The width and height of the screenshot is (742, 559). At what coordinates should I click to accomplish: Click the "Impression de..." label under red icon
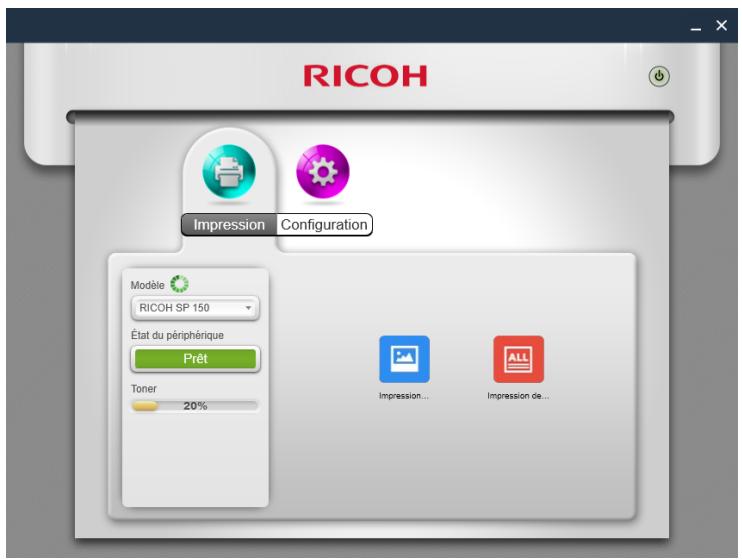[x=518, y=396]
